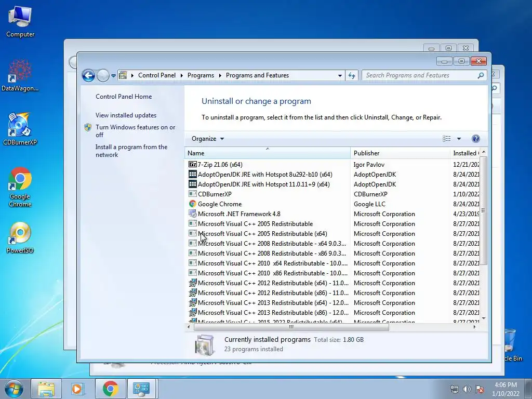532x399 pixels.
Task: Expand the chevron after Programs breadcrumb
Action: tap(220, 75)
